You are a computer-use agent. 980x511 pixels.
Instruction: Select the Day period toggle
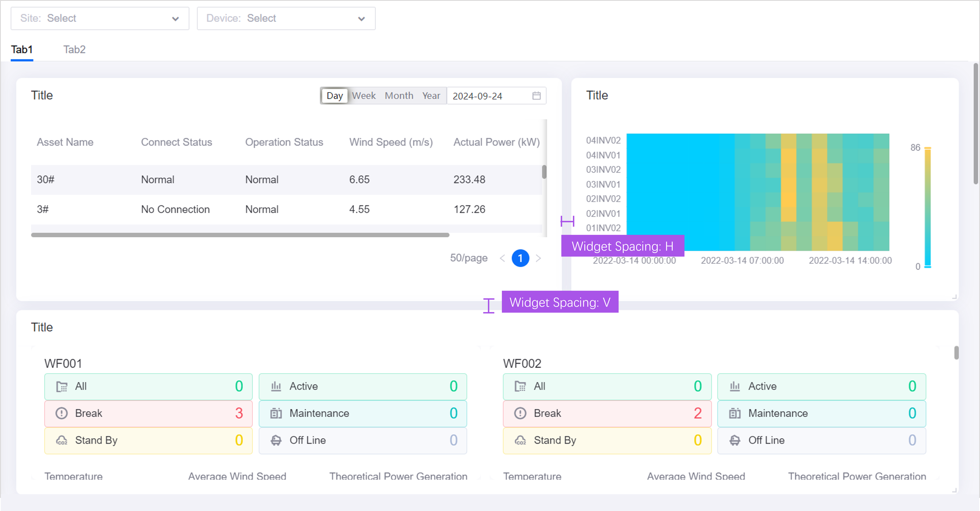(x=334, y=96)
